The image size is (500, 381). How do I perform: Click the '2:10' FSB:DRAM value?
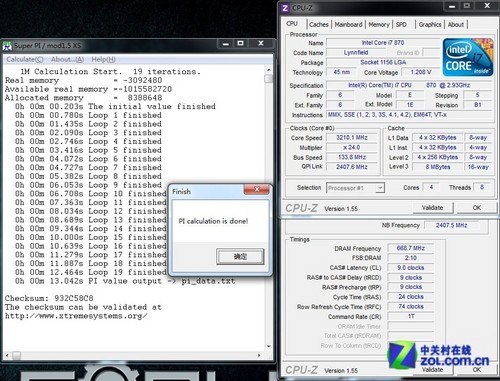click(x=411, y=258)
